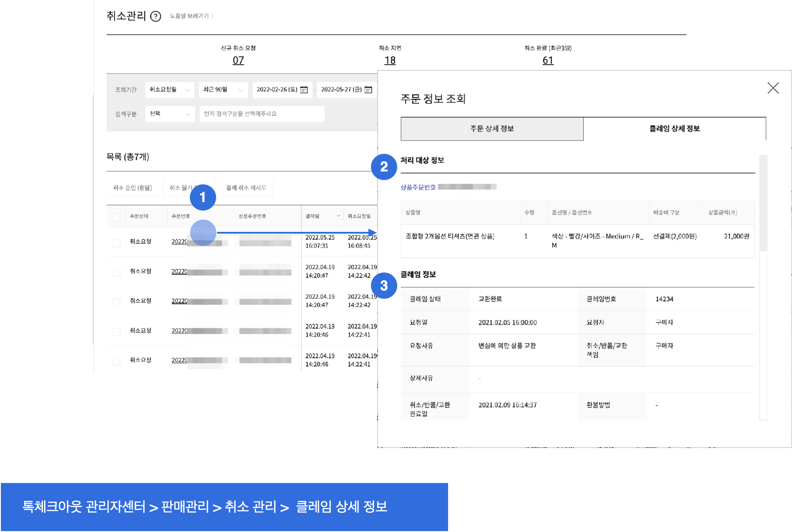Click the search keyword input field
The height and width of the screenshot is (532, 792).
tap(262, 114)
